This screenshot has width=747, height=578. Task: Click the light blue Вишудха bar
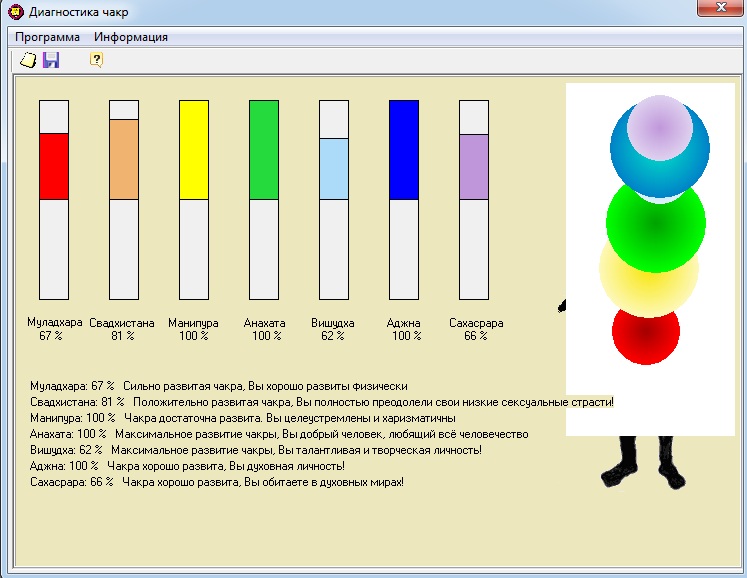[x=334, y=169]
